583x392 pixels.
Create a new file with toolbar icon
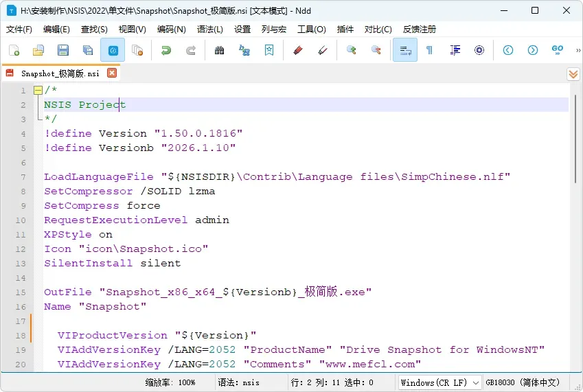pyautogui.click(x=14, y=50)
